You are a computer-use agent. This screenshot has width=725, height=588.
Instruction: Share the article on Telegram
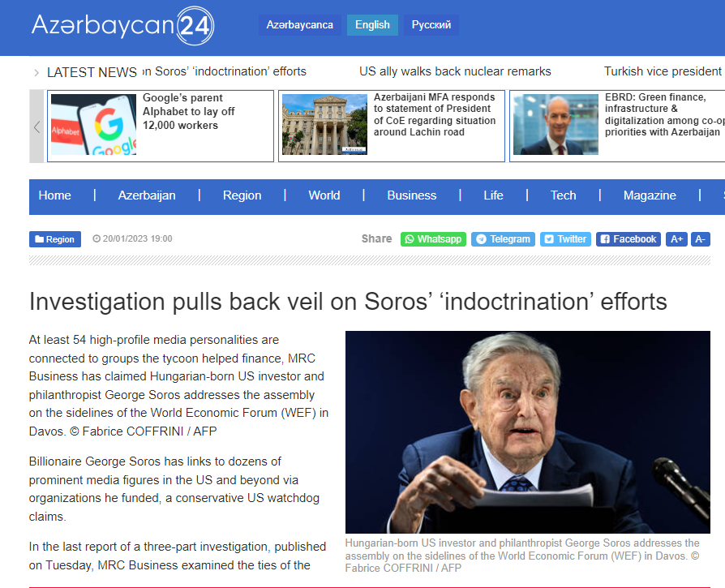pyautogui.click(x=503, y=239)
